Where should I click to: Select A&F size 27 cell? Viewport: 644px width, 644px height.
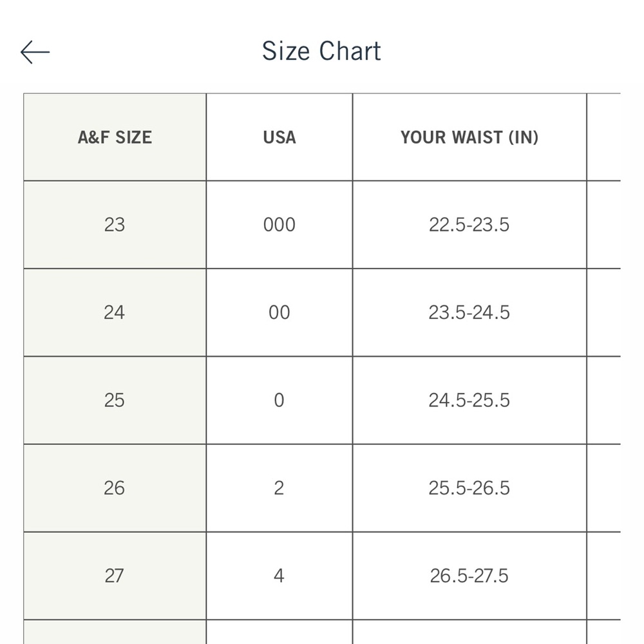tap(115, 576)
